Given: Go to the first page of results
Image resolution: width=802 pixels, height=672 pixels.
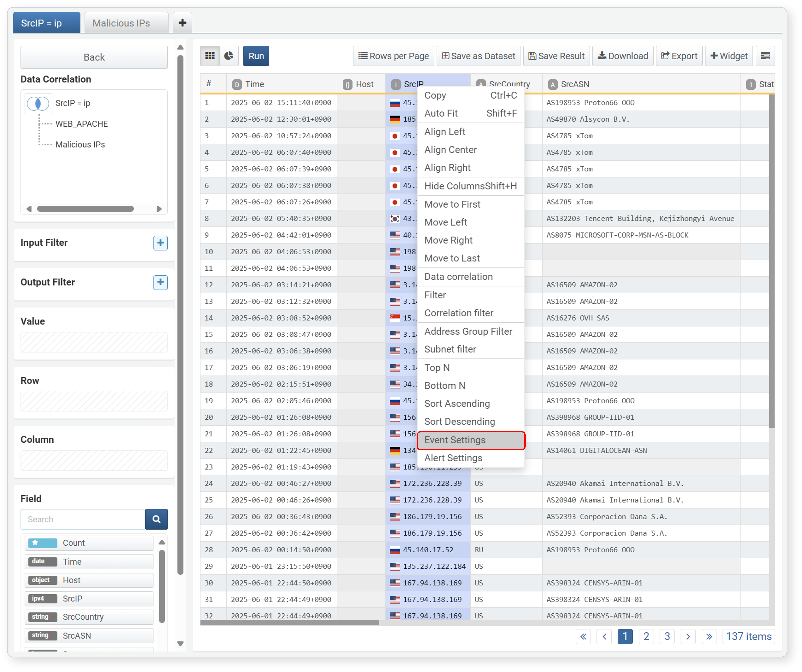Looking at the screenshot, I should (x=583, y=636).
